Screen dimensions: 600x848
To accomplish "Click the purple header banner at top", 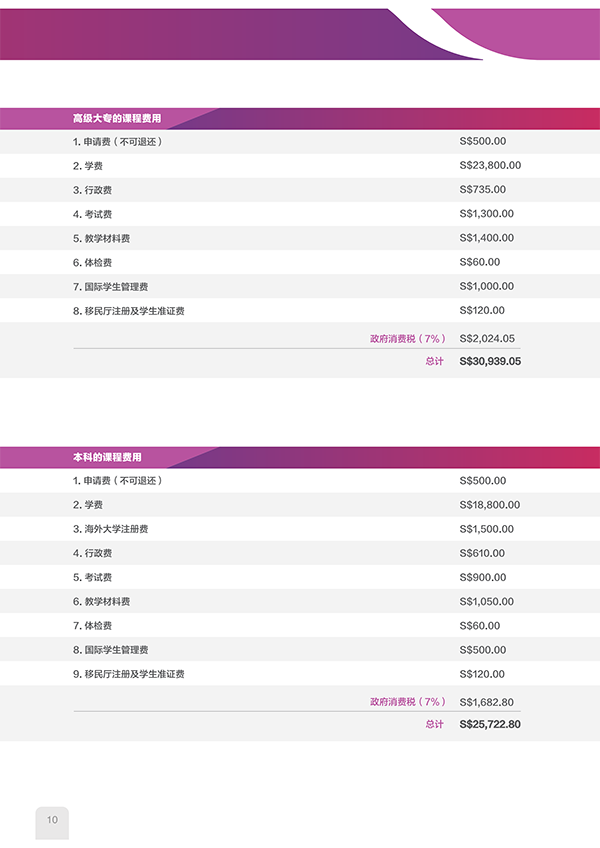I will tap(300, 34).
